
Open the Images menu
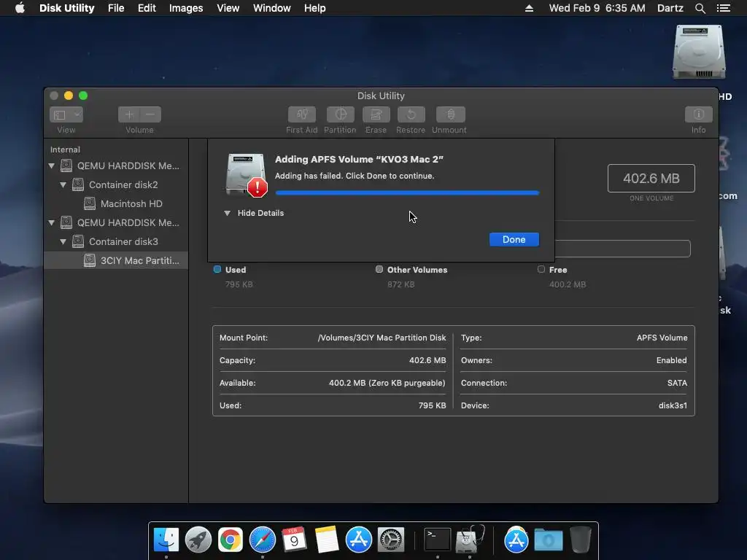point(186,8)
